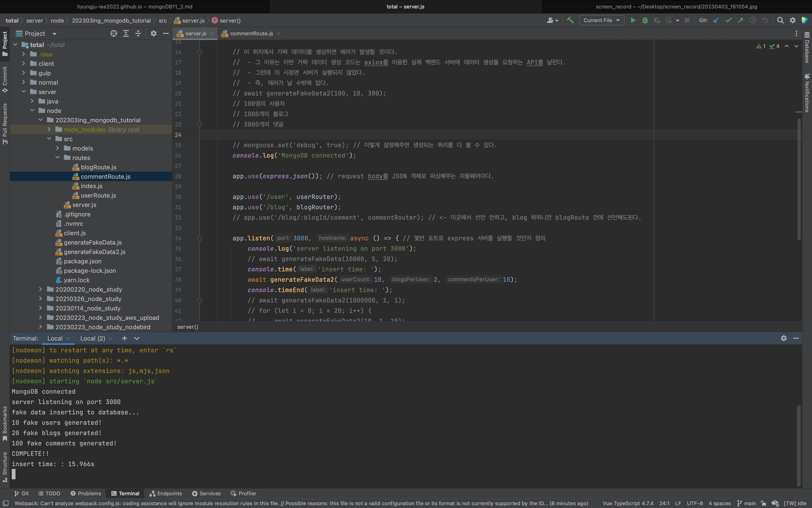Click the server() breadcrumb in navigation bar
Screen dimensions: 812x508
[226, 20]
